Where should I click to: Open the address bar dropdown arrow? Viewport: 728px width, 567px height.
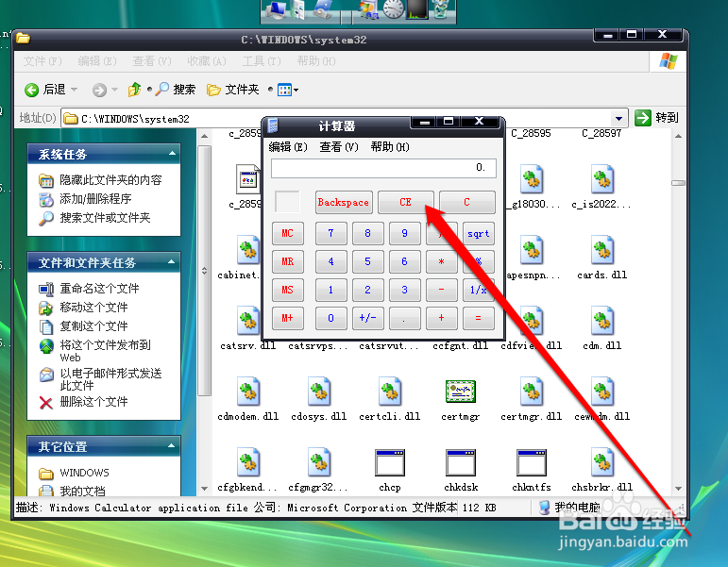click(618, 119)
